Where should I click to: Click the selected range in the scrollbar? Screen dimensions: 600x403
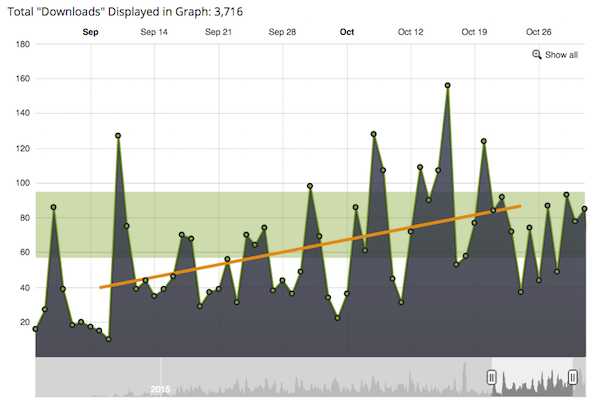coord(532,377)
